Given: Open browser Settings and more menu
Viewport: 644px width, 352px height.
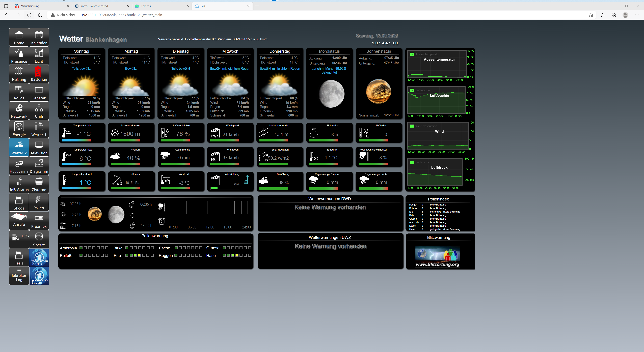Looking at the screenshot, I should pyautogui.click(x=636, y=15).
